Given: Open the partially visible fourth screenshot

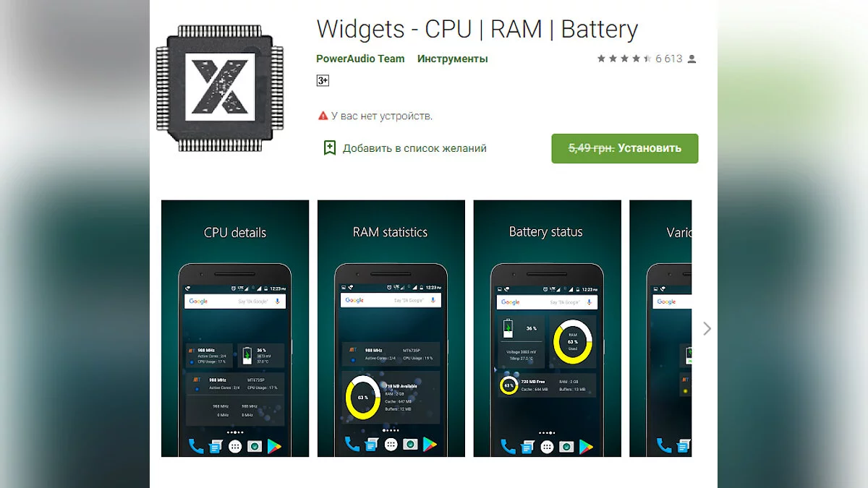Looking at the screenshot, I should (x=660, y=328).
